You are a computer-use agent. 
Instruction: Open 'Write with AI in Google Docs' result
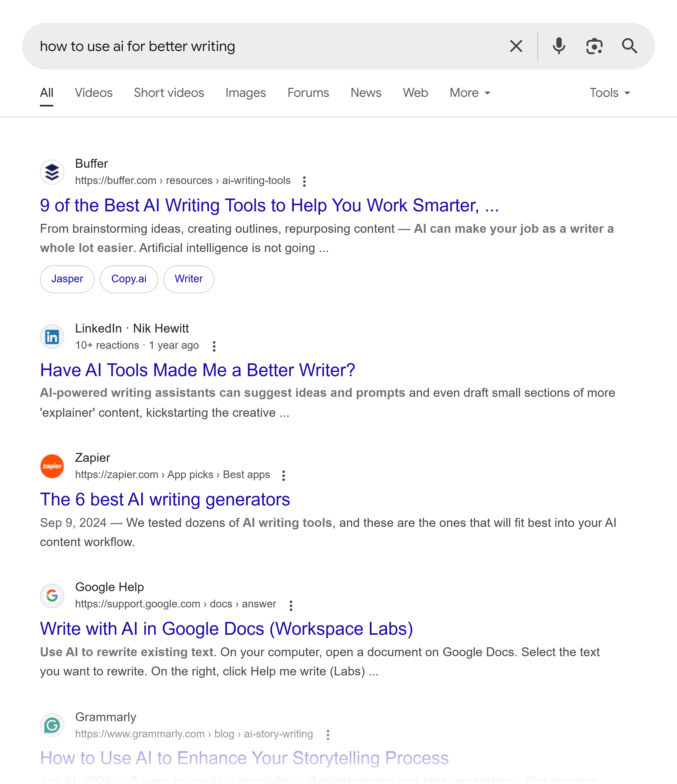pos(226,629)
